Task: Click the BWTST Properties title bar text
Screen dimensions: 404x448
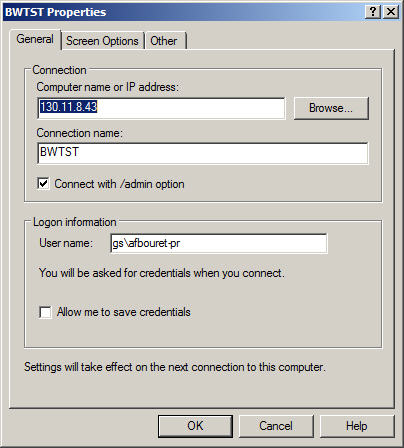Action: (56, 12)
